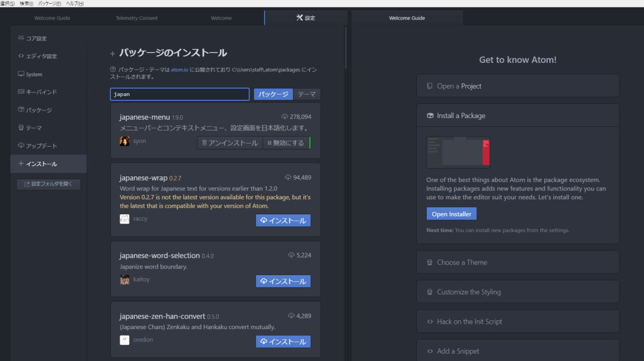This screenshot has width=644, height=361.
Task: Uninstall japanese-menu with アンインストール button
Action: [230, 143]
